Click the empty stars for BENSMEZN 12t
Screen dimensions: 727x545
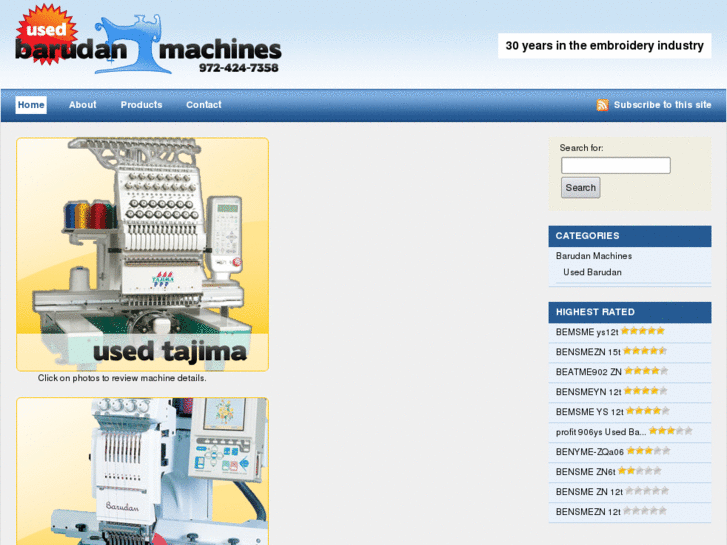click(x=645, y=510)
